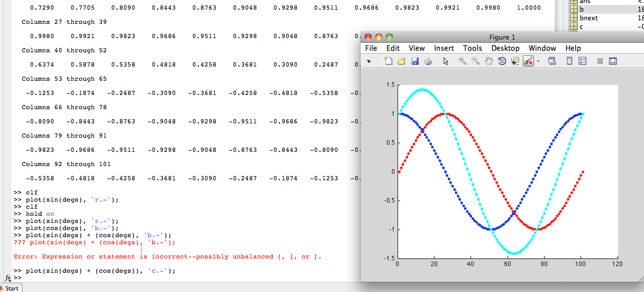Image resolution: width=644 pixels, height=292 pixels.
Task: Select the Data Cursor tool
Action: [x=515, y=61]
